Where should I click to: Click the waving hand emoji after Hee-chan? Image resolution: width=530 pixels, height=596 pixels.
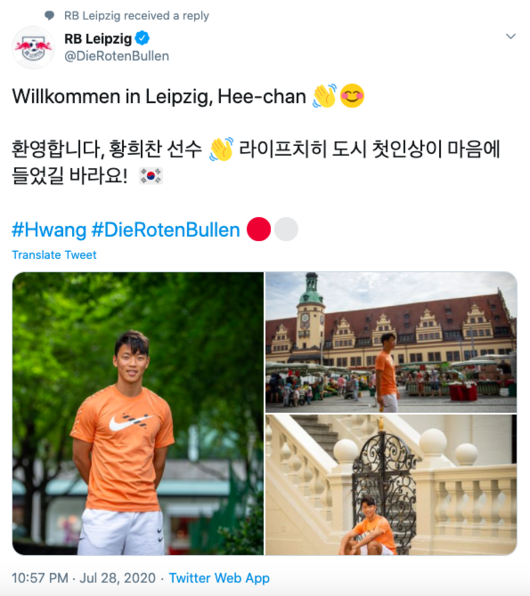[324, 95]
